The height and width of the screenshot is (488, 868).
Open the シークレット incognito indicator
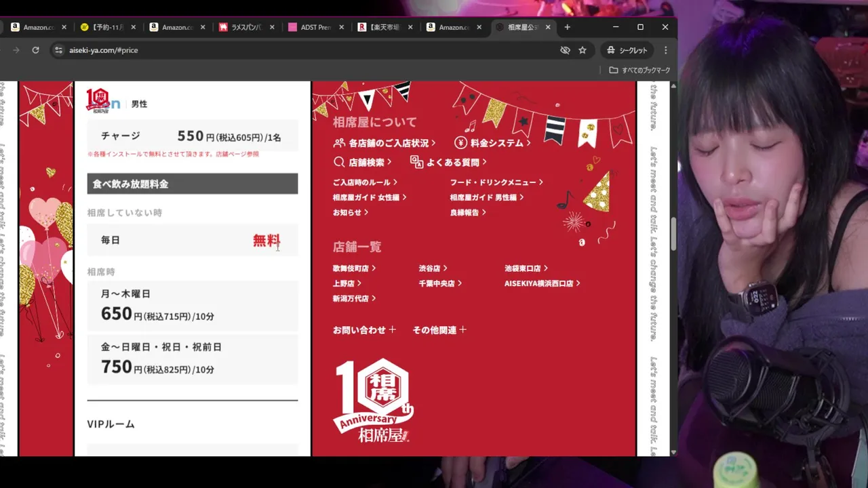point(627,50)
